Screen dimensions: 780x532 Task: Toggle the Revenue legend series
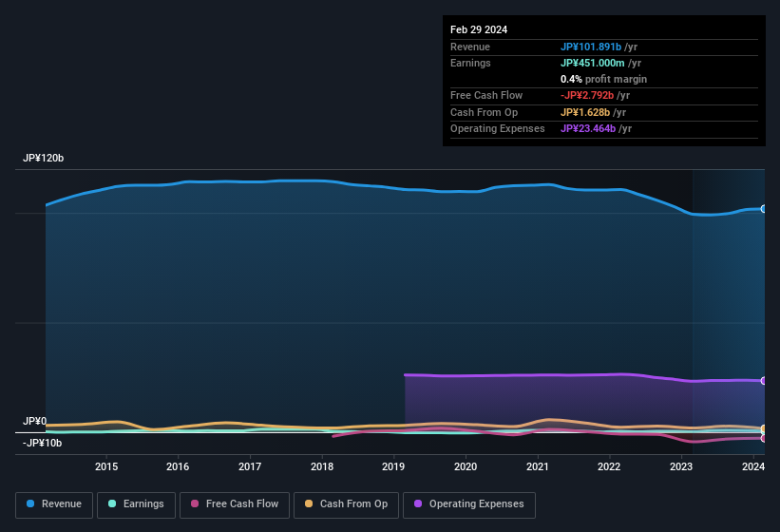pyautogui.click(x=54, y=504)
